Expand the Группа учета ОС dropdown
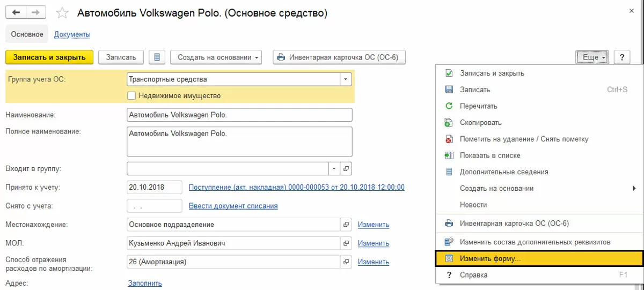The height and width of the screenshot is (290, 644). [x=346, y=79]
